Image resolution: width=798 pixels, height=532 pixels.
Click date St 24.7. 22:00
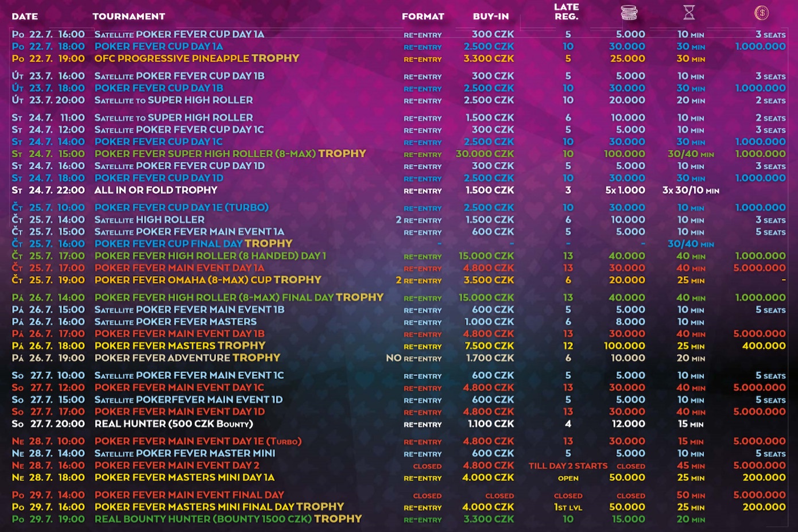(x=48, y=190)
